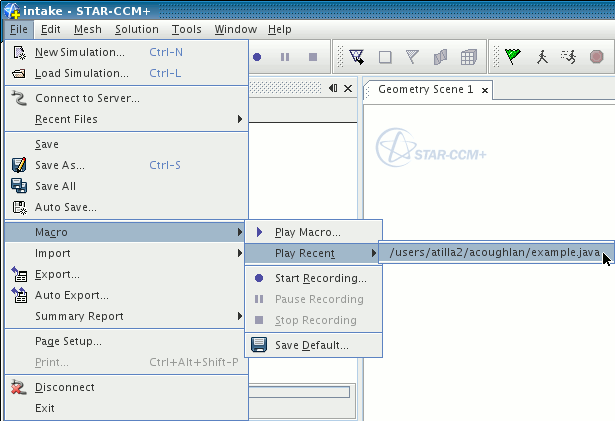Image resolution: width=615 pixels, height=421 pixels.
Task: Switch to the Geometry Scene 1 tab
Action: coord(426,89)
